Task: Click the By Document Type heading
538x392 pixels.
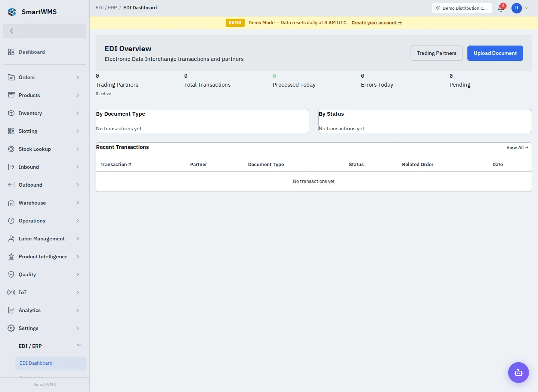Action: point(120,114)
